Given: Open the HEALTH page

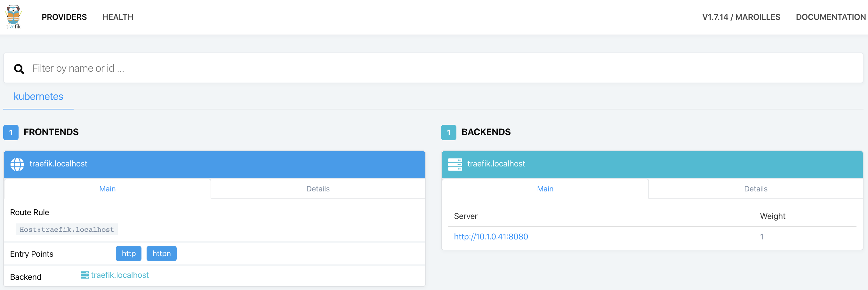Looking at the screenshot, I should click(x=118, y=17).
